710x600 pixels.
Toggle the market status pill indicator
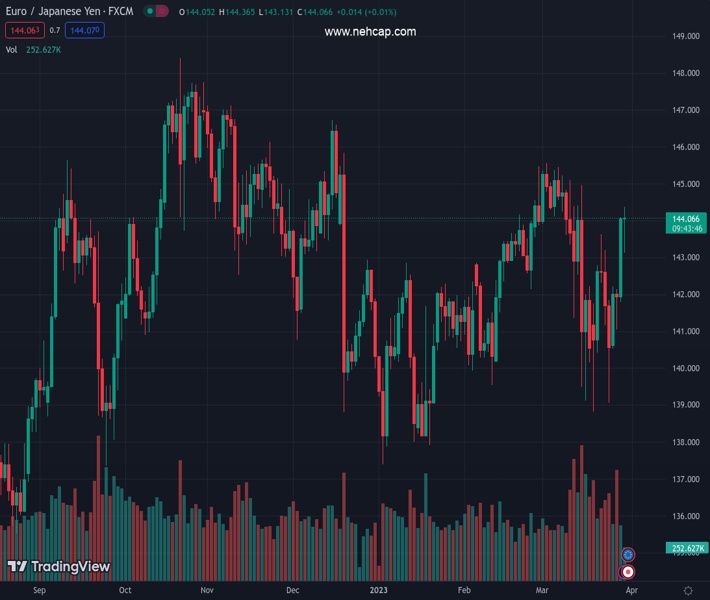[x=156, y=11]
